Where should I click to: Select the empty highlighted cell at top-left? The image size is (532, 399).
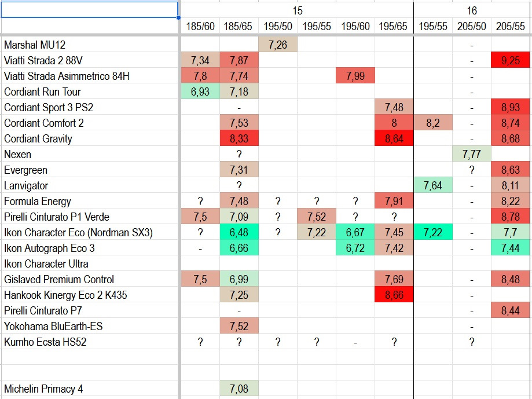(89, 10)
